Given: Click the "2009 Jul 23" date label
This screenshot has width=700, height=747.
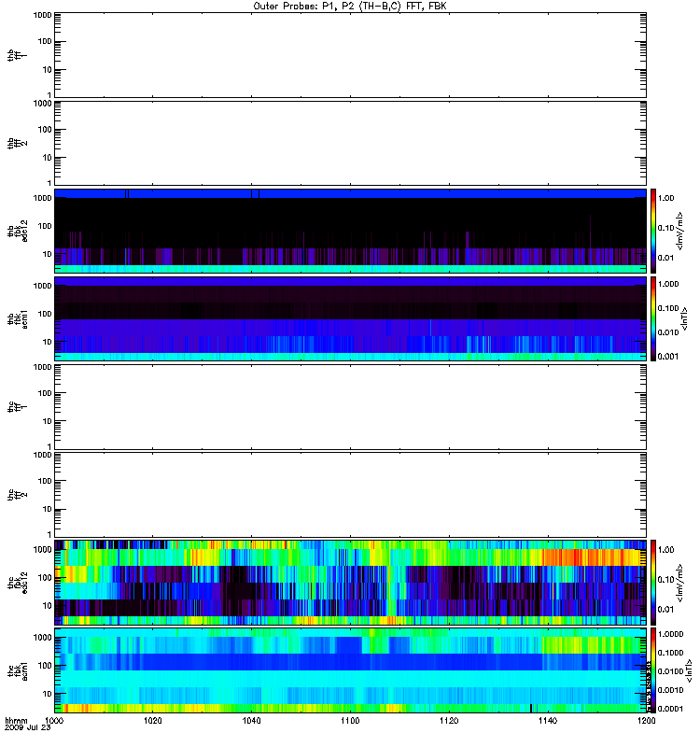Looking at the screenshot, I should pyautogui.click(x=27, y=727).
